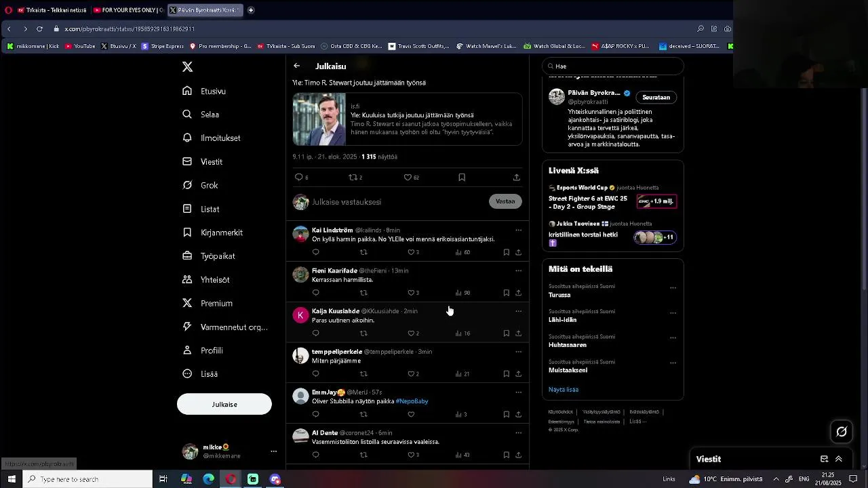The width and height of the screenshot is (868, 488).
Task: Open Grok from sidebar
Action: point(201,185)
